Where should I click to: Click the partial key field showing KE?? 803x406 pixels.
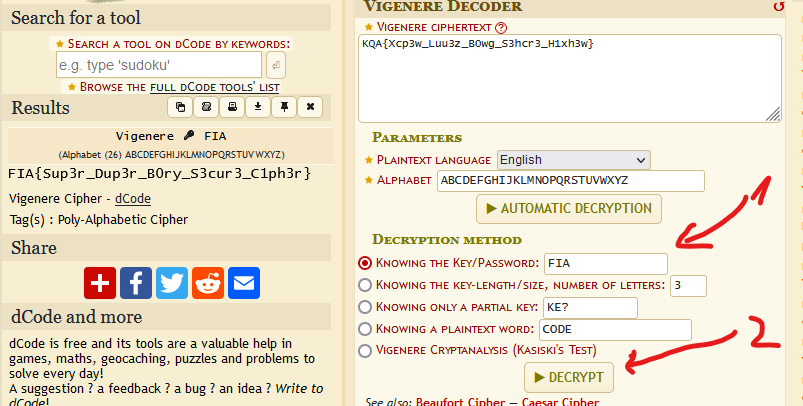click(590, 308)
